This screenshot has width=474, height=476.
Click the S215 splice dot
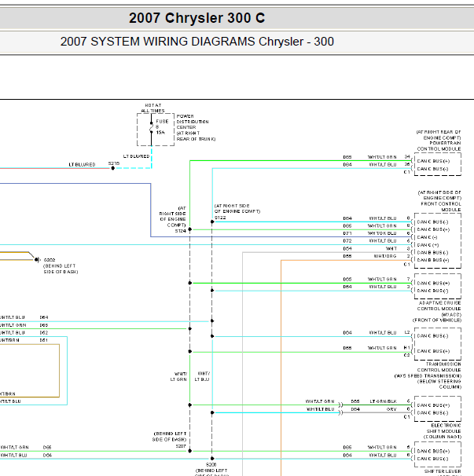pyautogui.click(x=112, y=168)
